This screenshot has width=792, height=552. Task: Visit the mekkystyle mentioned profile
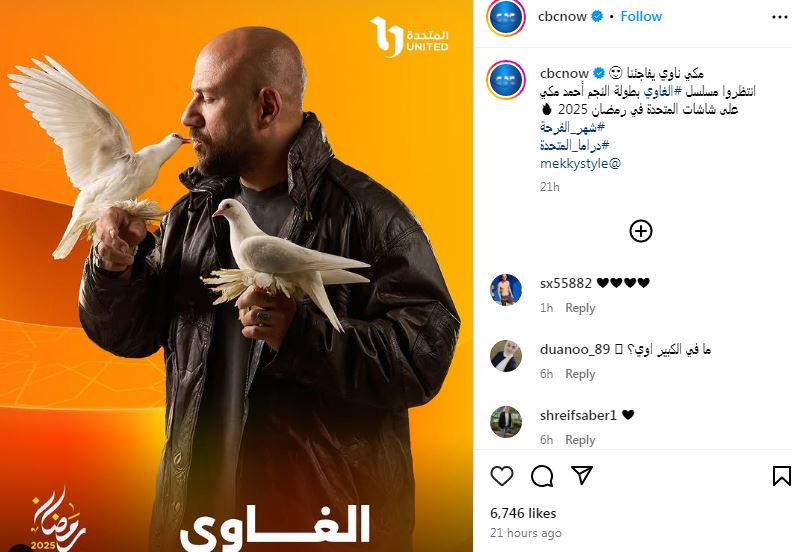tap(580, 164)
